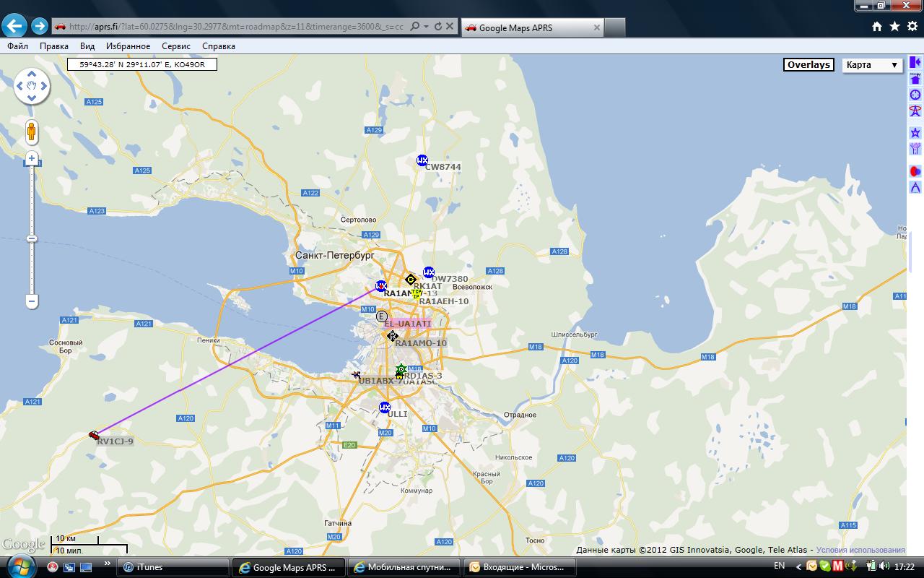This screenshot has height=578, width=924.
Task: Click the crosshair target icon in sidebar
Action: coord(915,95)
